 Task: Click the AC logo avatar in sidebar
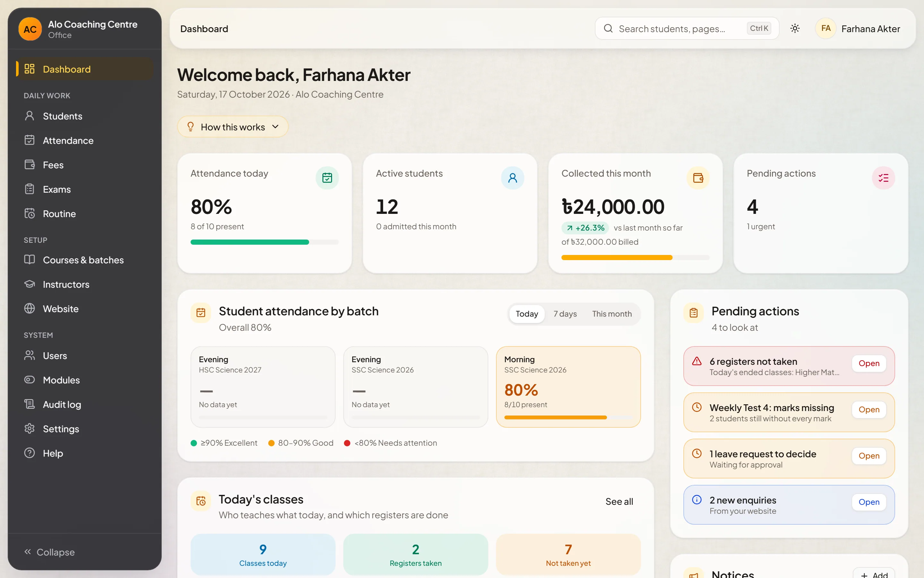(30, 29)
